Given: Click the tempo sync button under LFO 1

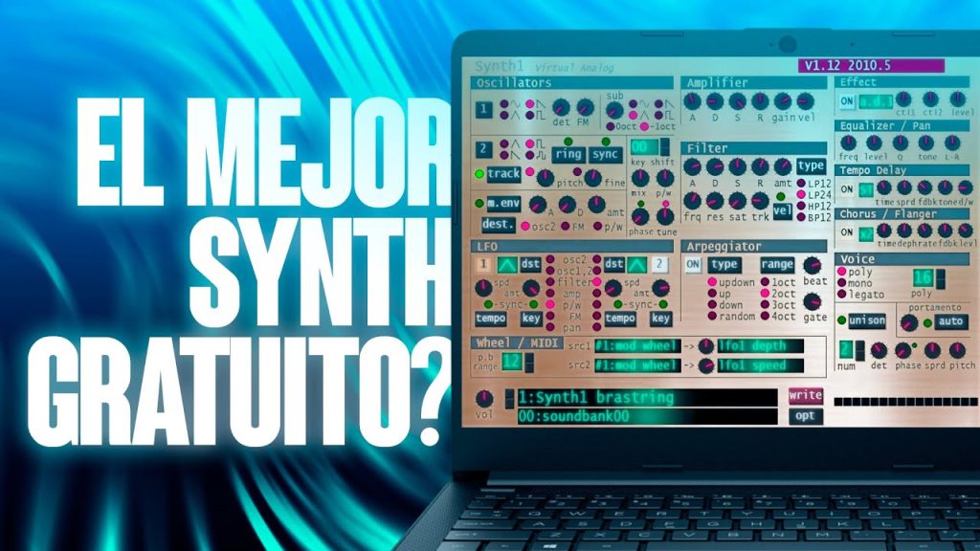Looking at the screenshot, I should (x=491, y=319).
